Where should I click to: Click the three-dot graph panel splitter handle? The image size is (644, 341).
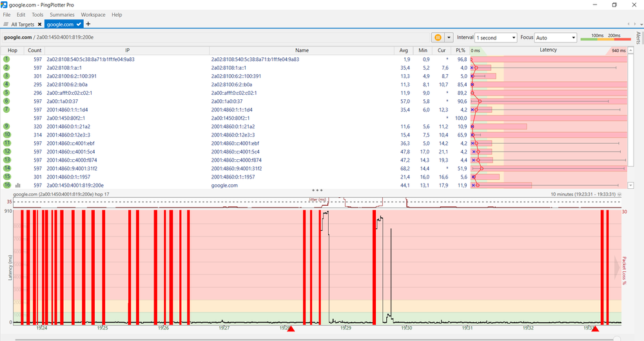pos(317,190)
